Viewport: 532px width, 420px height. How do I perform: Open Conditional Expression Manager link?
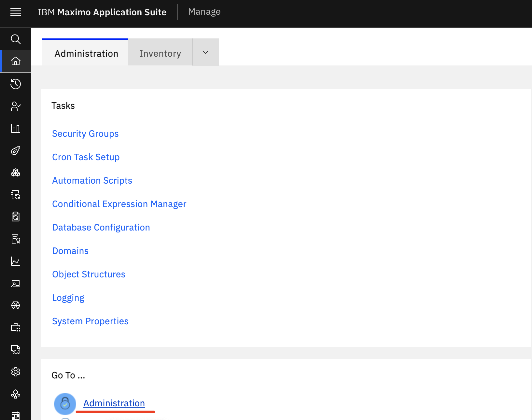[x=119, y=204]
